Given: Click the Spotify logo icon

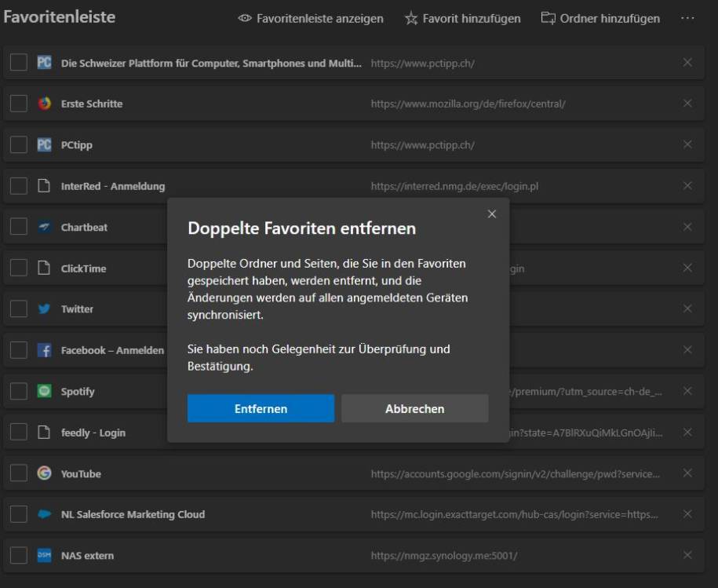Looking at the screenshot, I should coord(45,391).
